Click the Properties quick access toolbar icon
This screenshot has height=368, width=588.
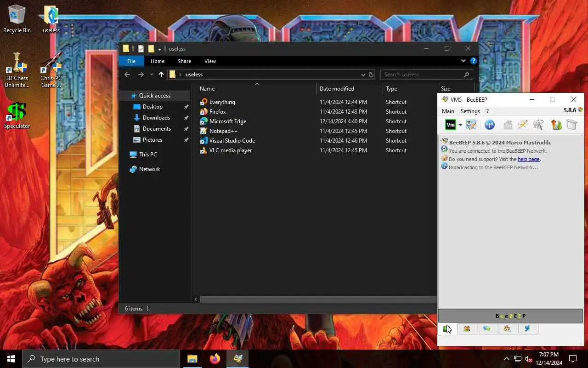pyautogui.click(x=141, y=48)
